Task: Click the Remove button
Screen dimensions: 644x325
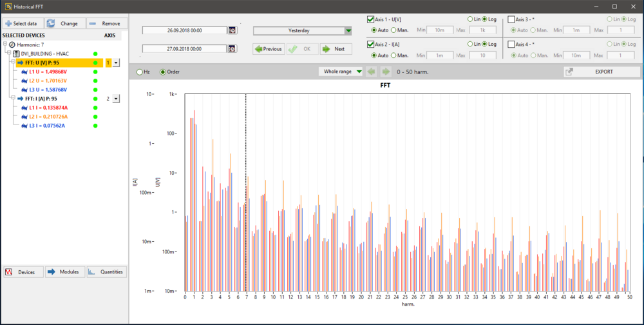Action: pos(107,23)
